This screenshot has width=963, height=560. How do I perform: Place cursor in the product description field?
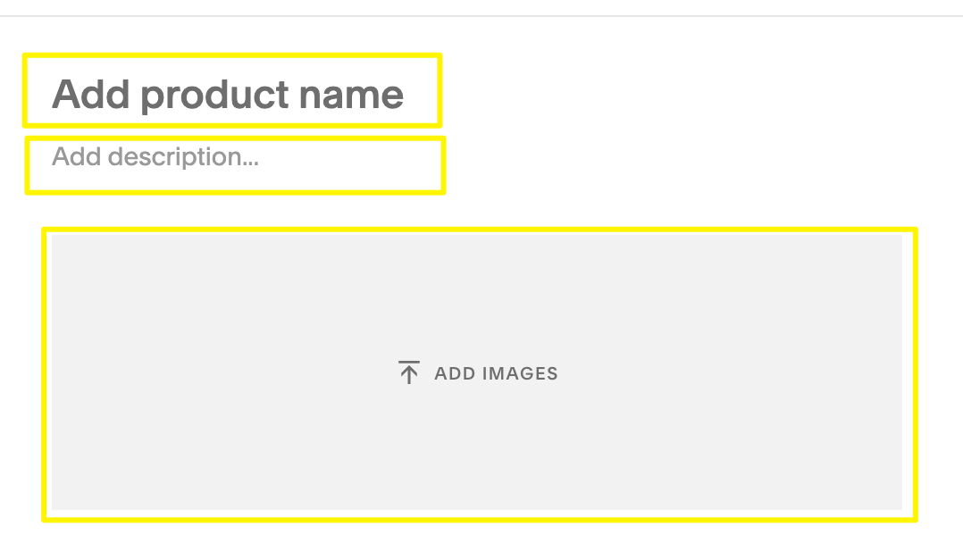coord(156,157)
